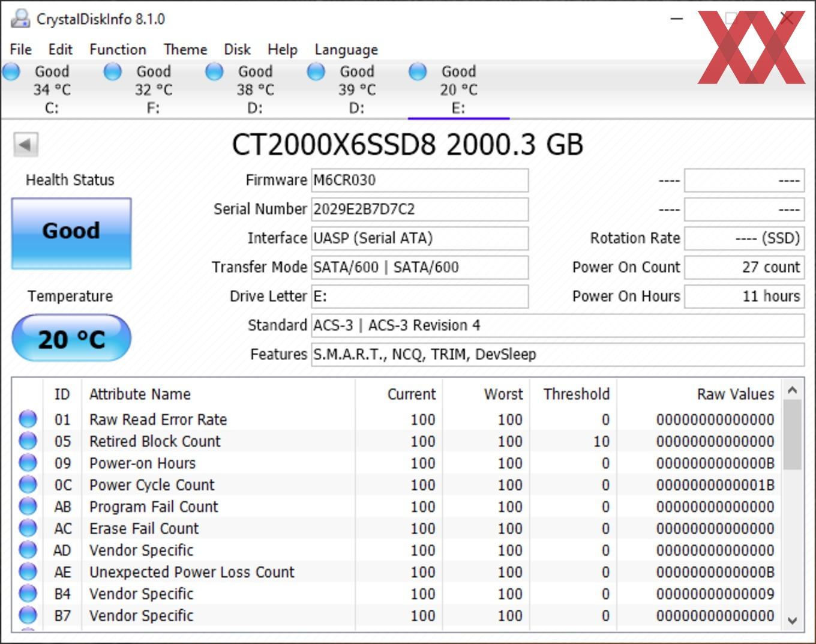816x644 pixels.
Task: Click the Standard field ACS-3
Action: [558, 325]
